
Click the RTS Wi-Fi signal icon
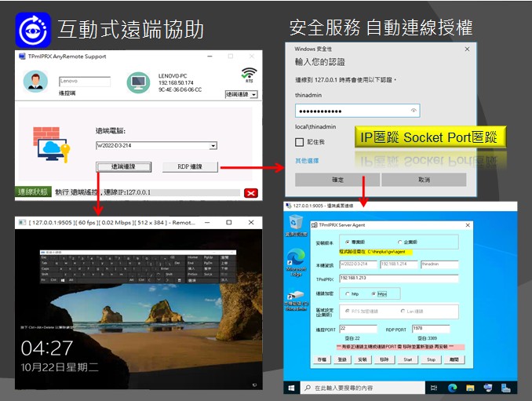coord(249,74)
